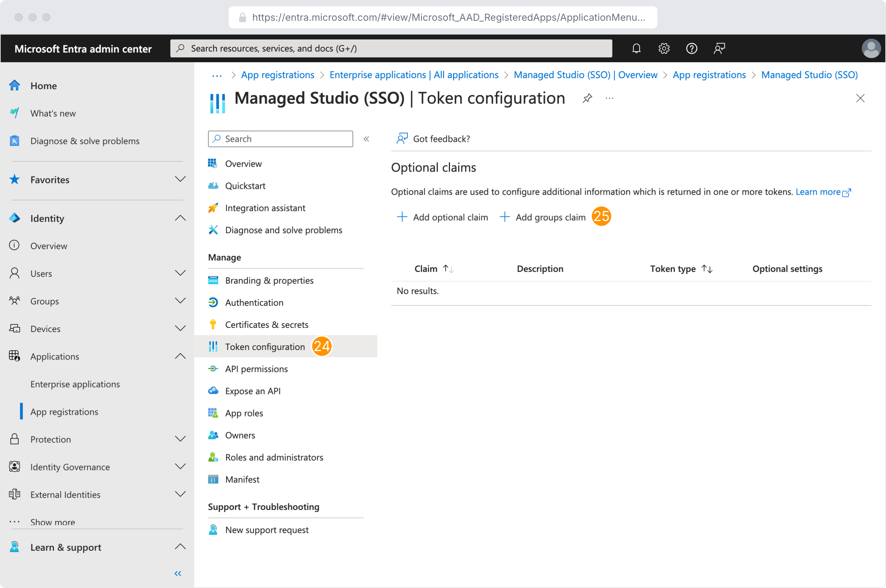The image size is (886, 588).
Task: Collapse the Applications section
Action: tap(180, 356)
